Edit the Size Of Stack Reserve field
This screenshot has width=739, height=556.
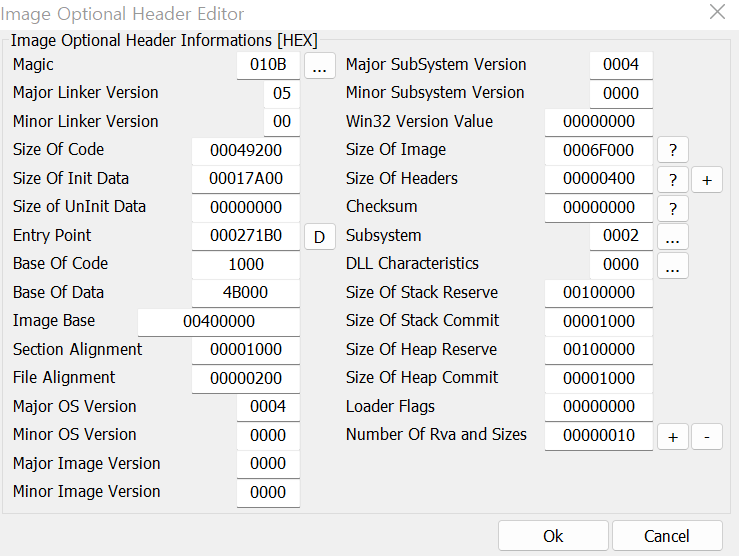(599, 293)
